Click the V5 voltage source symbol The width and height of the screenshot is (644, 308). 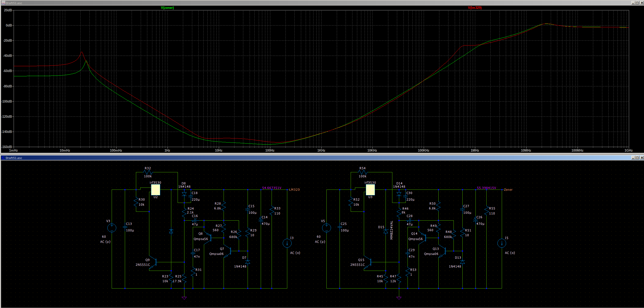coord(326,228)
